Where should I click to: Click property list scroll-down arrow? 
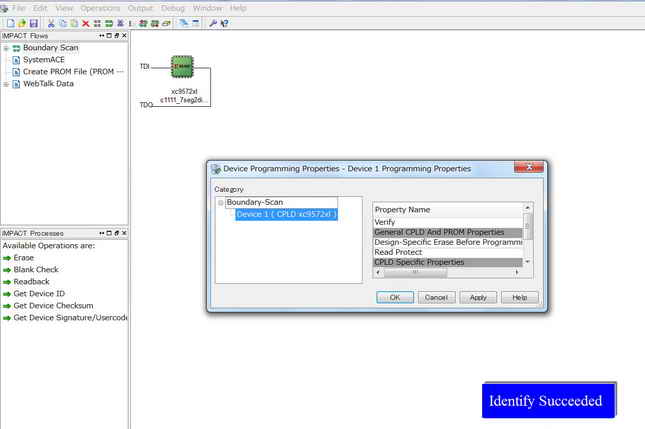[527, 262]
